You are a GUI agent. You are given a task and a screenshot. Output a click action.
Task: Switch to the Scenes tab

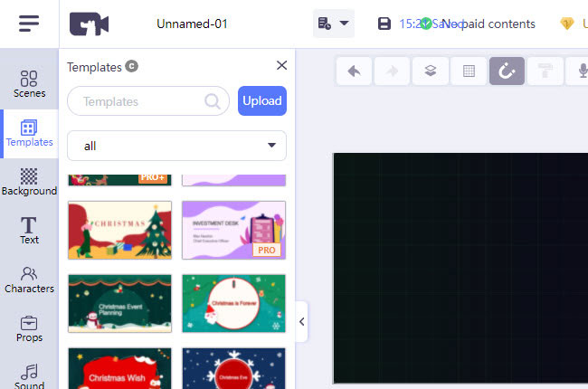[29, 84]
